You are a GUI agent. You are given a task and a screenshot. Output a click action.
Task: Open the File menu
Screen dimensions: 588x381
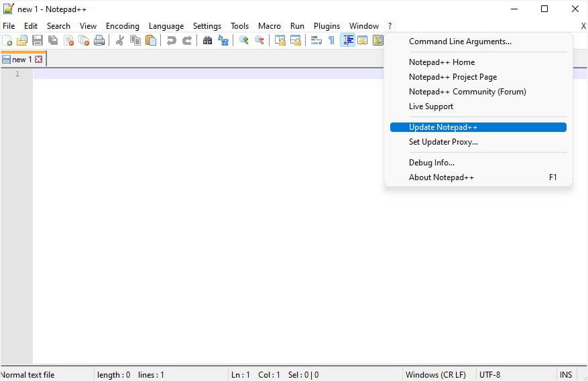click(9, 26)
